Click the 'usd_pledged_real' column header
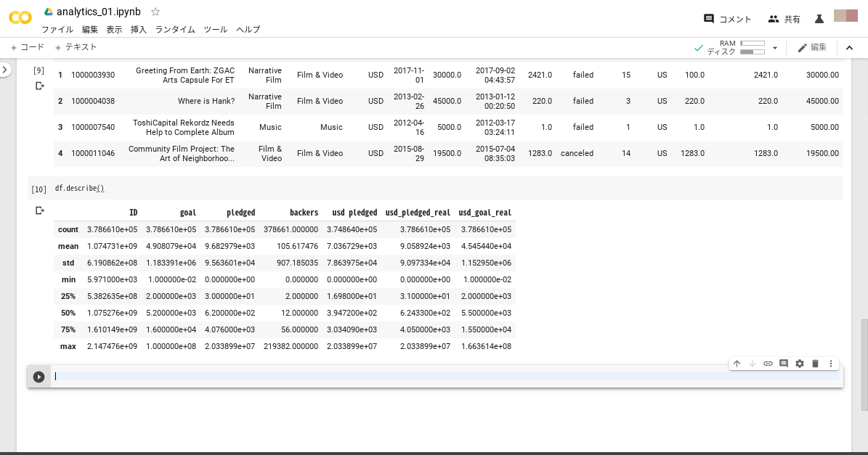The height and width of the screenshot is (455, 868). click(418, 213)
